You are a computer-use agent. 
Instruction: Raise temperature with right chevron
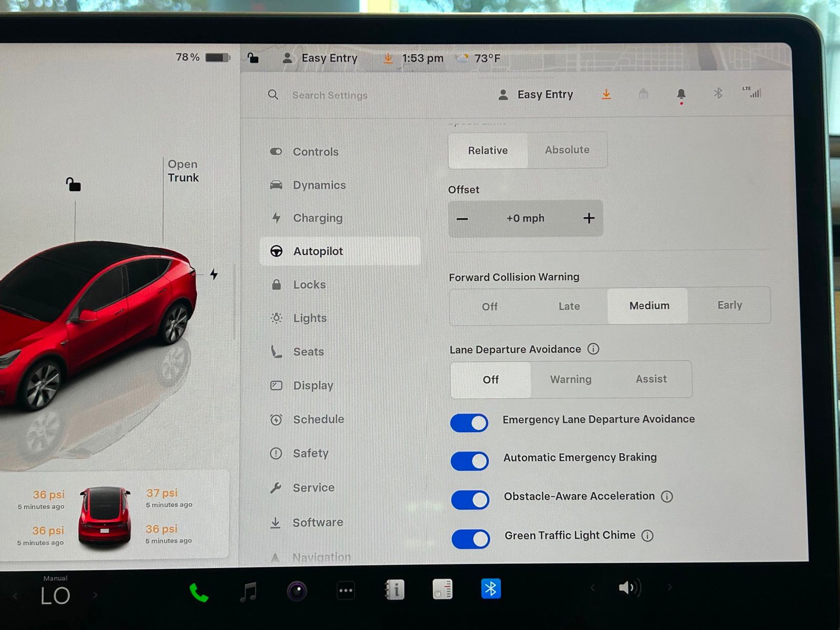95,595
